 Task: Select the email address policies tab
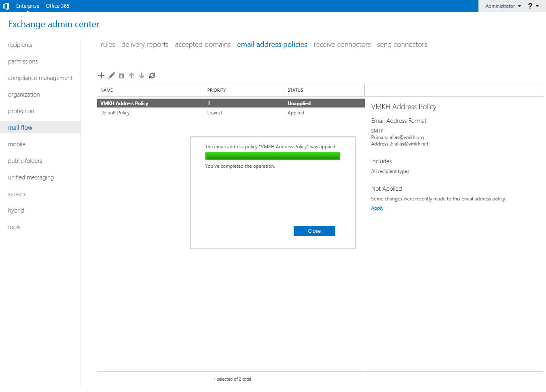(272, 44)
